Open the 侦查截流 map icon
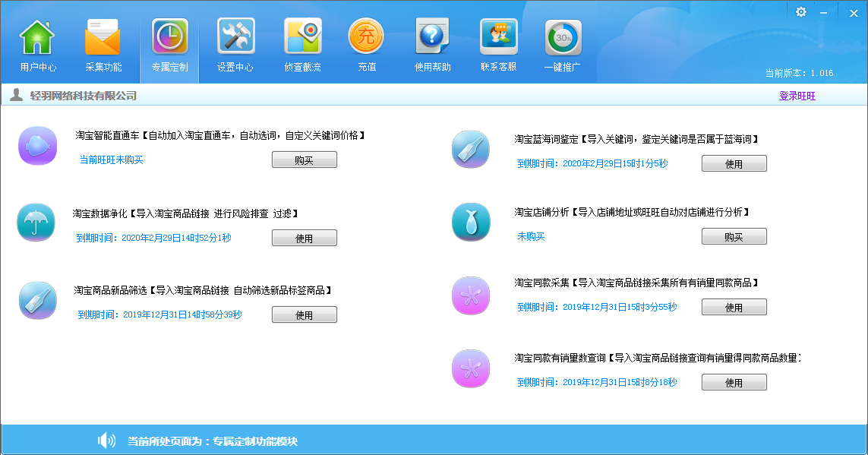The width and height of the screenshot is (868, 455). point(303,36)
